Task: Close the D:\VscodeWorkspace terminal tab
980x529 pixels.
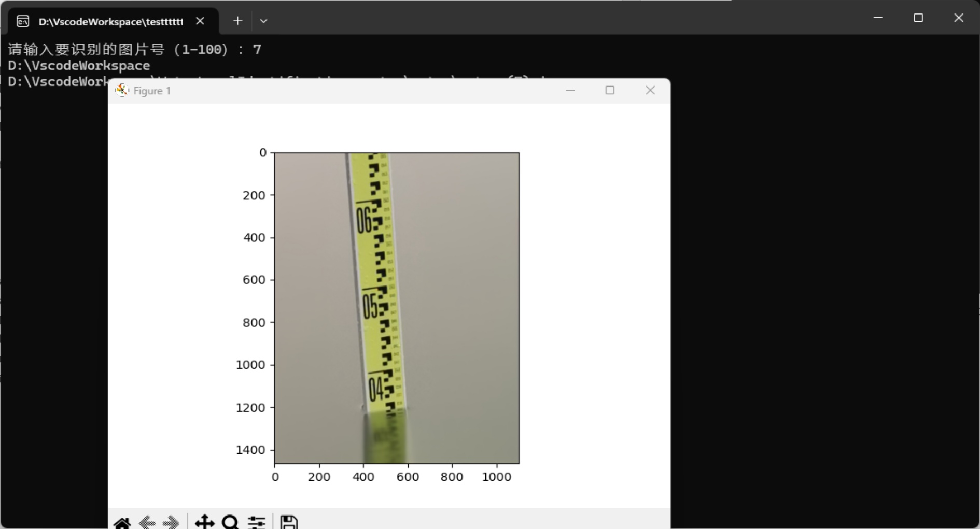Action: click(x=200, y=21)
